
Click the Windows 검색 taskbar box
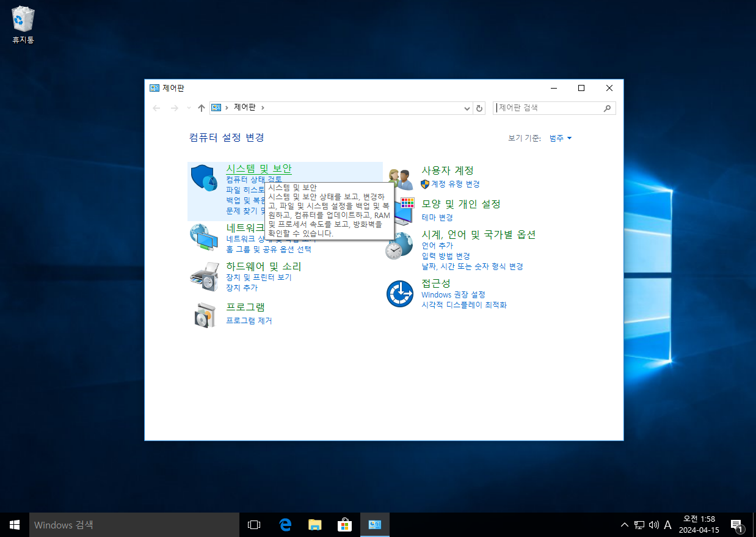pos(134,525)
